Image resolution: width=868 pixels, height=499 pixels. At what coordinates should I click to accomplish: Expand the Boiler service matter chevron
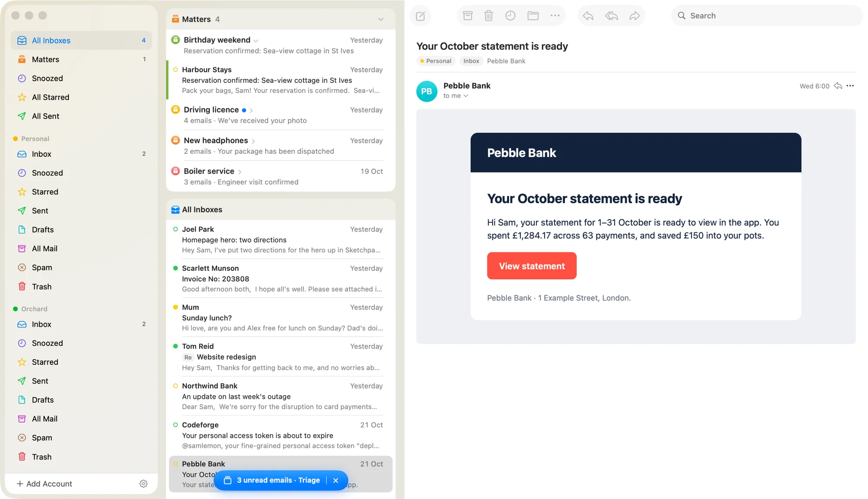pos(240,172)
